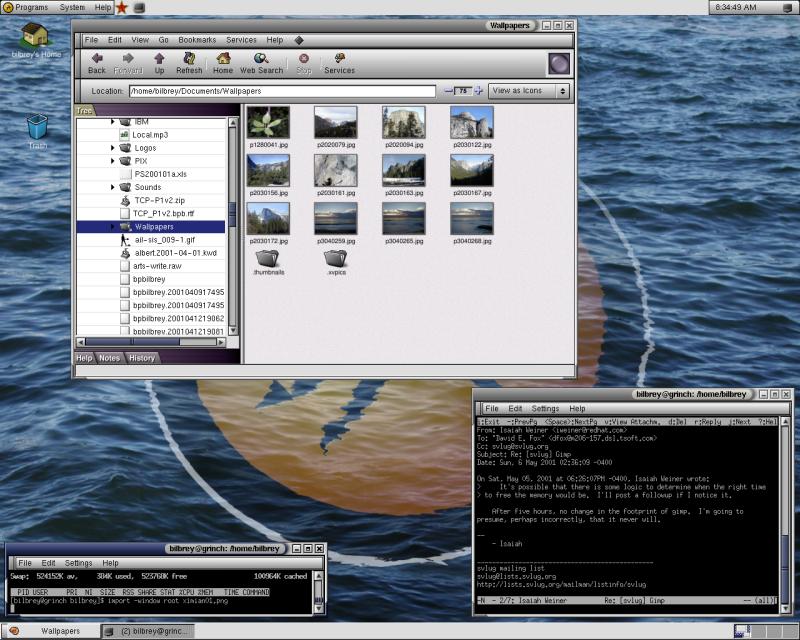Click the Back arrow in Nautilus toolbar

point(97,62)
